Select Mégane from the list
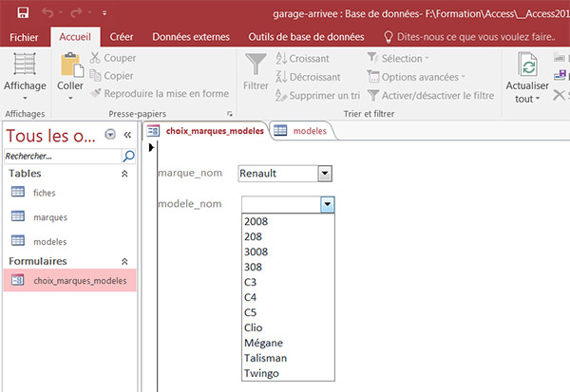The height and width of the screenshot is (392, 570). pos(288,343)
